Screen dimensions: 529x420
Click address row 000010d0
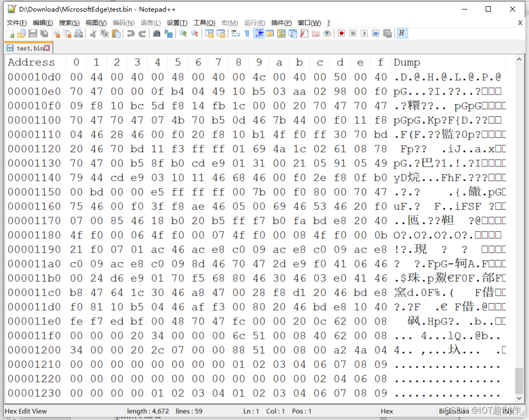pyautogui.click(x=34, y=77)
